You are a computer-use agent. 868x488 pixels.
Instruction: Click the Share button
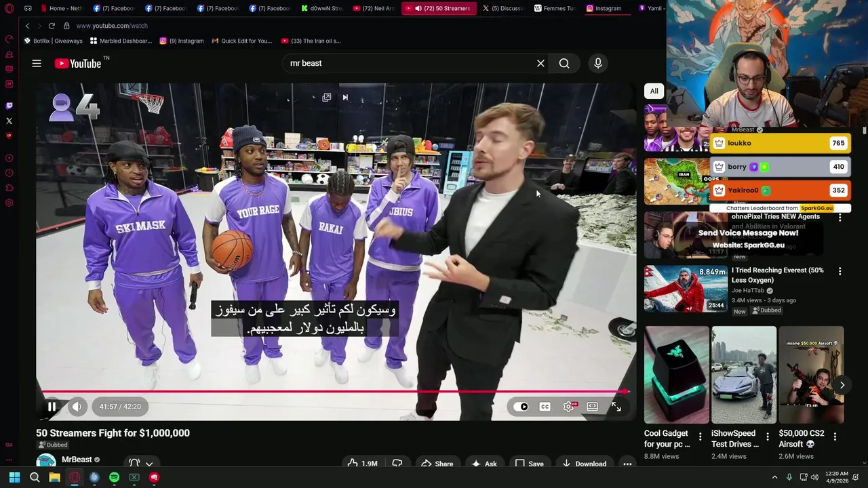coord(437,464)
